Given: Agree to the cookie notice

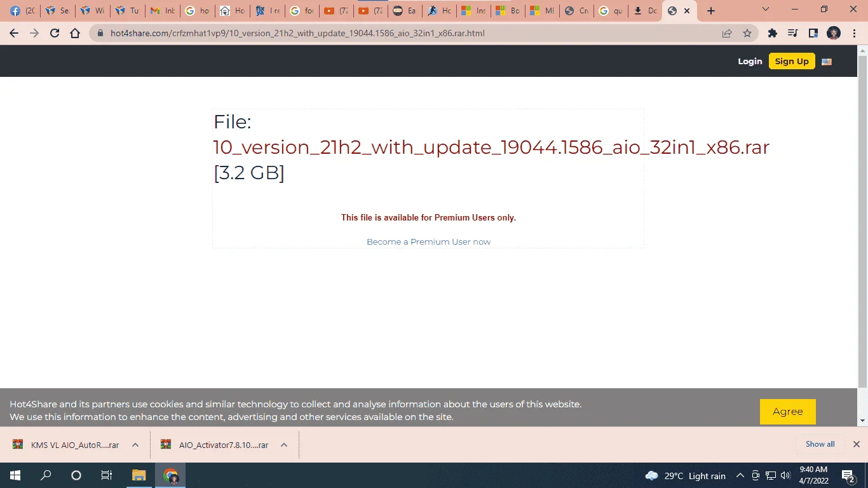Looking at the screenshot, I should (788, 412).
